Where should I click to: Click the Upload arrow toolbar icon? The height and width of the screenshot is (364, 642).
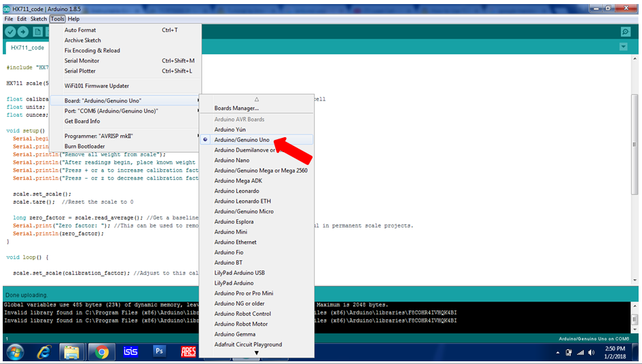tap(23, 31)
